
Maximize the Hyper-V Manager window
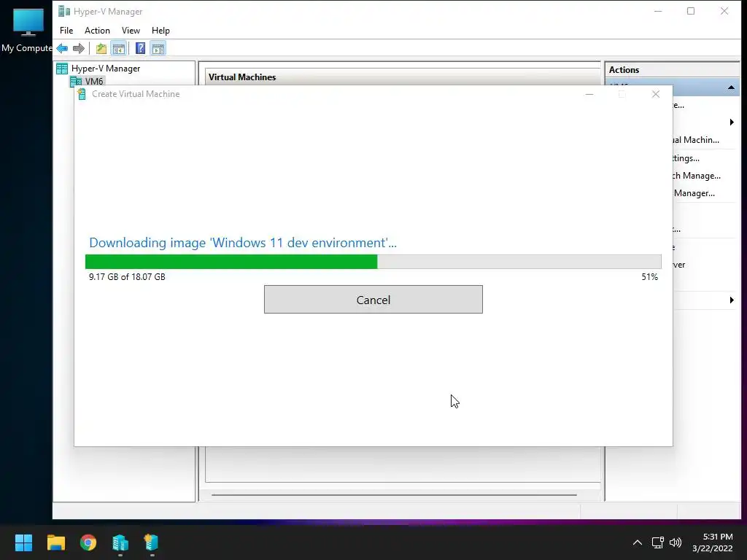[x=691, y=11]
